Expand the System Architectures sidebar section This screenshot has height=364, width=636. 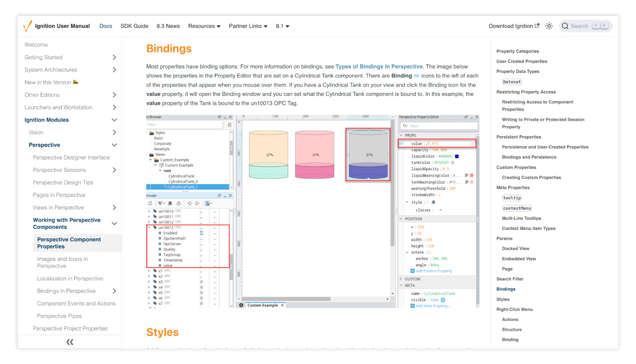coord(114,70)
